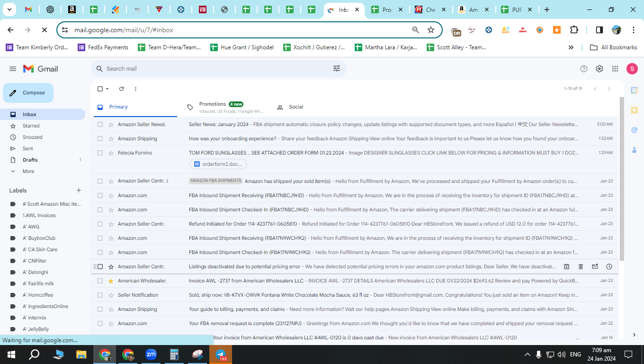Open the Gmail settings gear
Screen dimensions: 644x364
599,69
